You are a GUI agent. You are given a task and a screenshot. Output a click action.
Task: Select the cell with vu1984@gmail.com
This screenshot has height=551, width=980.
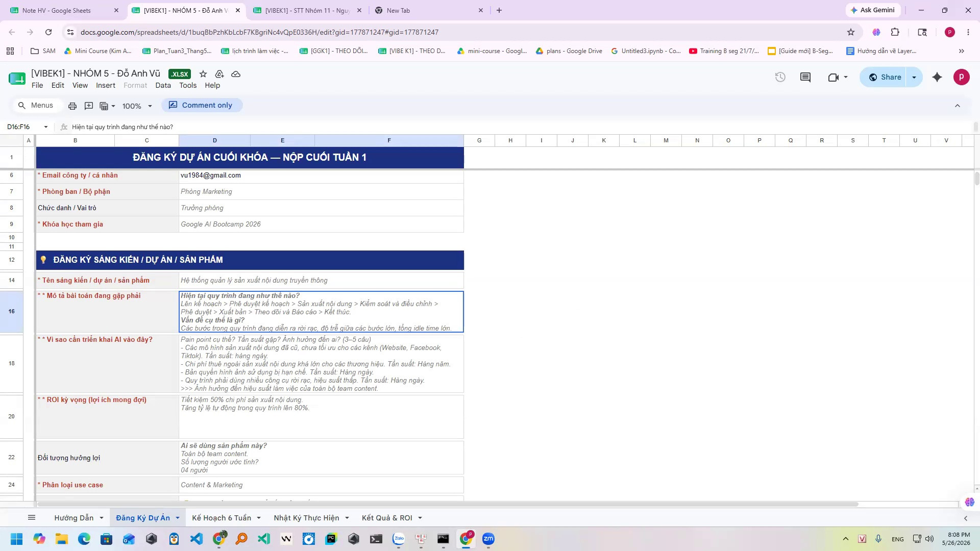point(321,176)
